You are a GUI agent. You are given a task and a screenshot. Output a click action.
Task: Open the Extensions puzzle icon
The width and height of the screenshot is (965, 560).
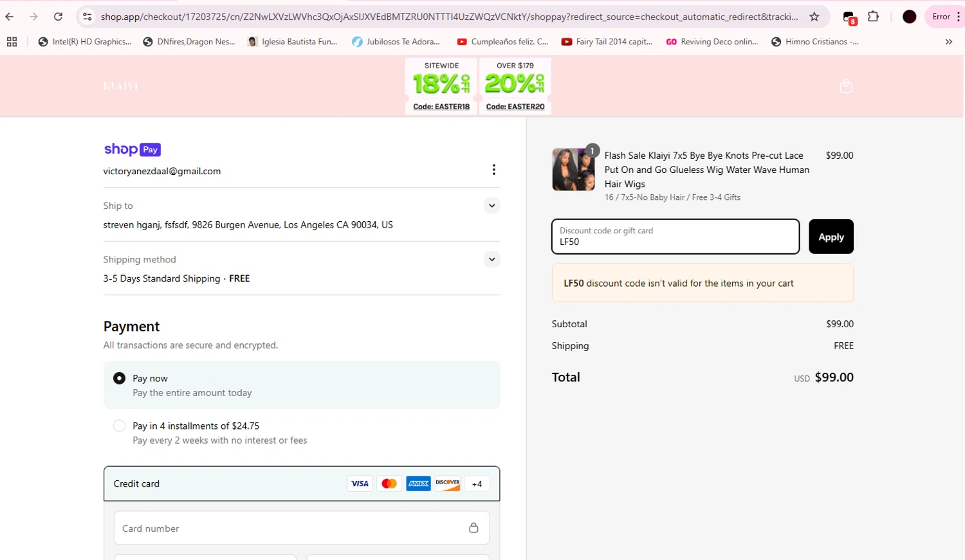coord(873,17)
